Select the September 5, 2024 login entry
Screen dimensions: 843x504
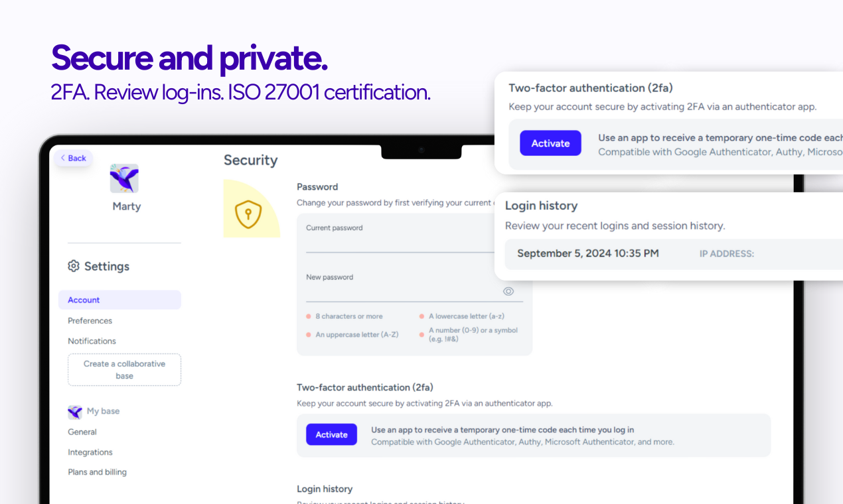click(x=587, y=253)
